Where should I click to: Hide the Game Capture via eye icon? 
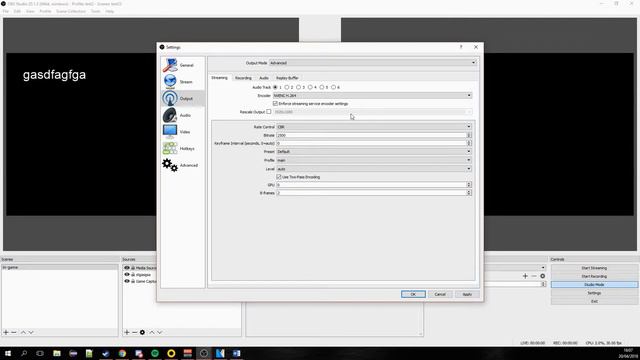tap(127, 281)
